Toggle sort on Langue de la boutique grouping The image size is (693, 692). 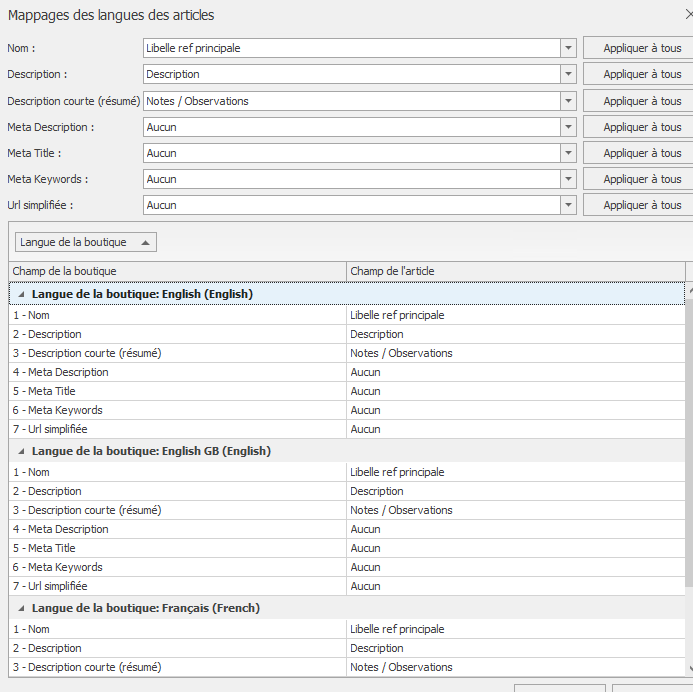[x=86, y=242]
